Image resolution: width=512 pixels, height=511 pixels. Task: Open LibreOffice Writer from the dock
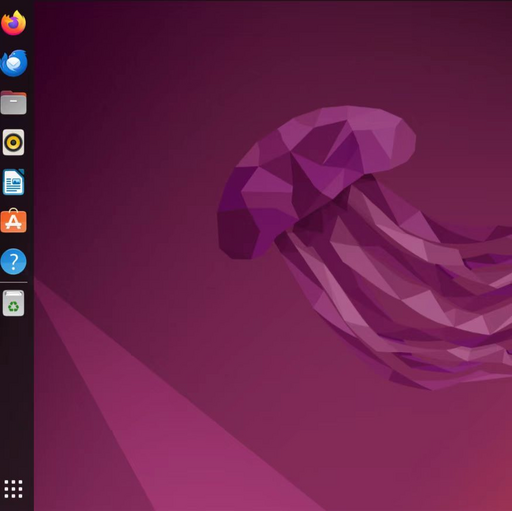pos(14,182)
